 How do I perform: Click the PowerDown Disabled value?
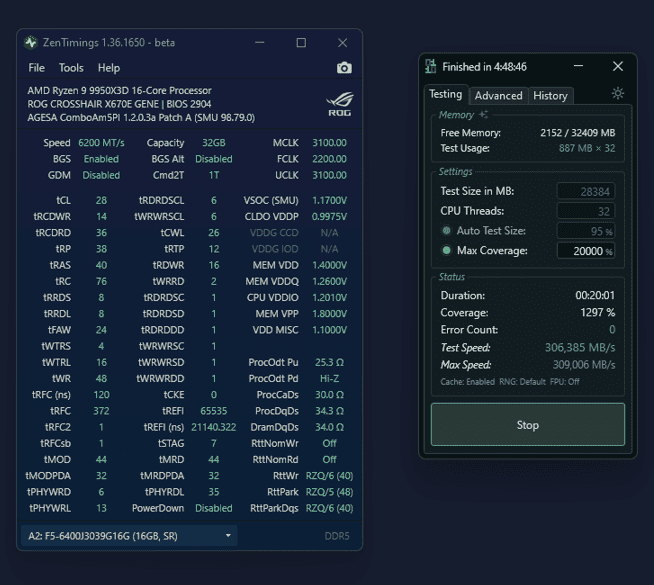pos(214,508)
